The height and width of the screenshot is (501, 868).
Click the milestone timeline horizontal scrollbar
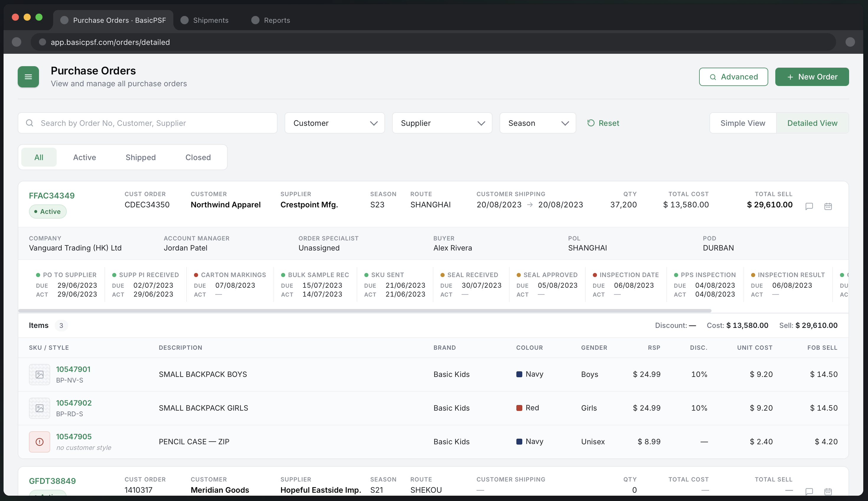[365, 311]
